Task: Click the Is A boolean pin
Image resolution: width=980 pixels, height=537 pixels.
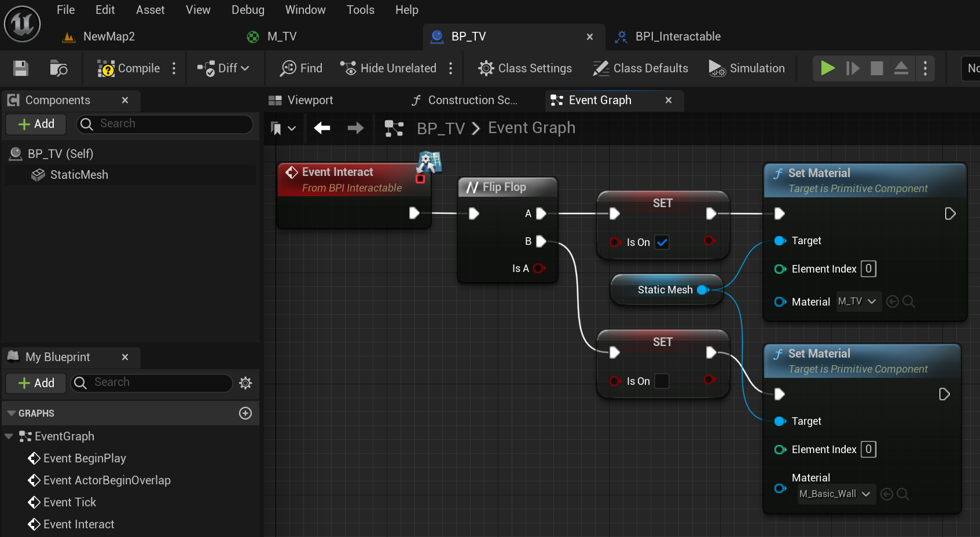Action: pyautogui.click(x=539, y=268)
